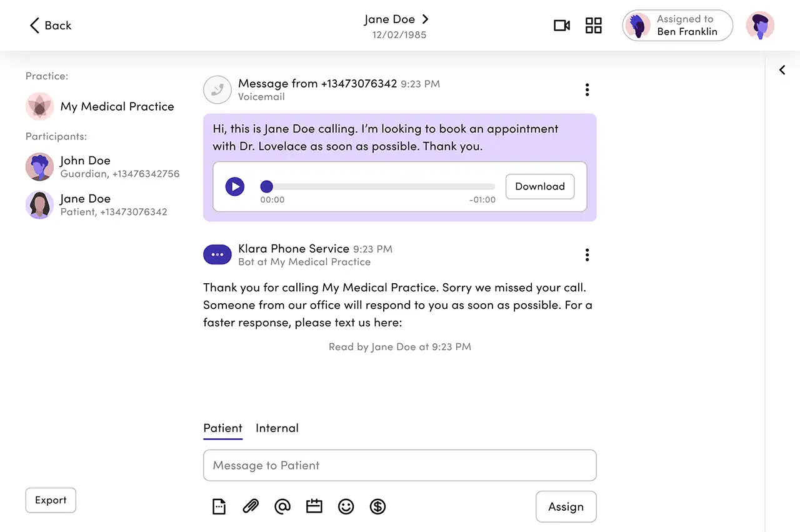Image resolution: width=800 pixels, height=532 pixels.
Task: Expand Jane Doe patient details via header chevron
Action: pos(425,19)
